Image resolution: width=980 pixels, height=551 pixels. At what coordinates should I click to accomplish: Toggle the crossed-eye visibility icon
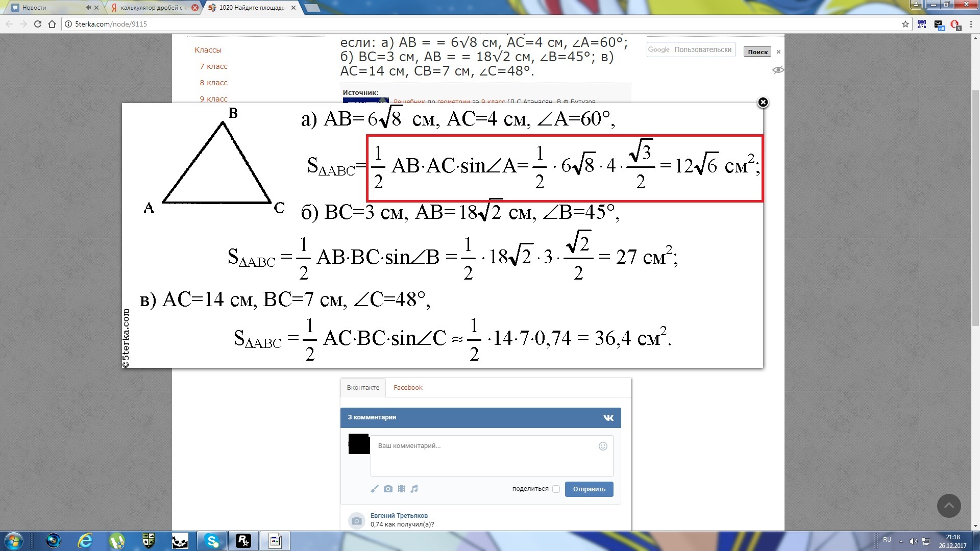777,70
